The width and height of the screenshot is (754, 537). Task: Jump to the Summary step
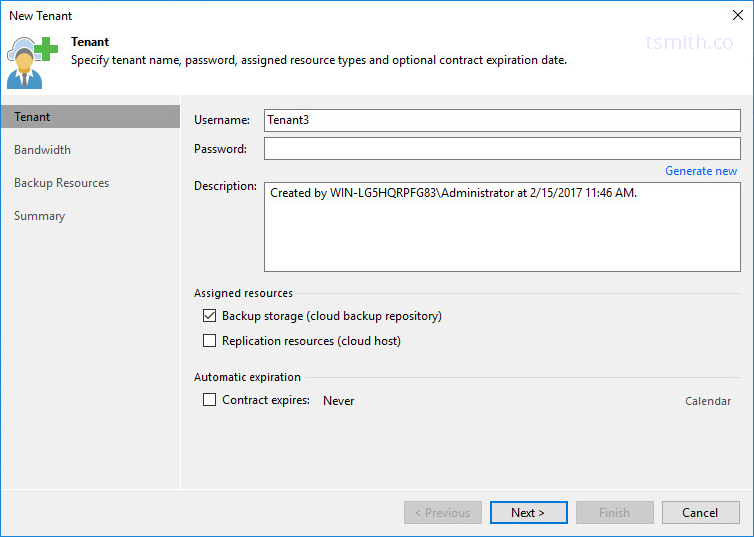pyautogui.click(x=39, y=216)
